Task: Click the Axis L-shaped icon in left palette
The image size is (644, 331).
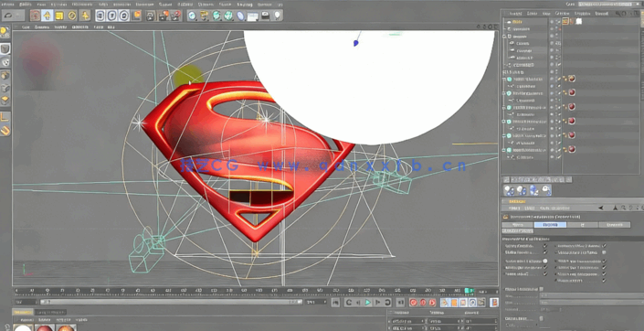Action: pos(5,117)
